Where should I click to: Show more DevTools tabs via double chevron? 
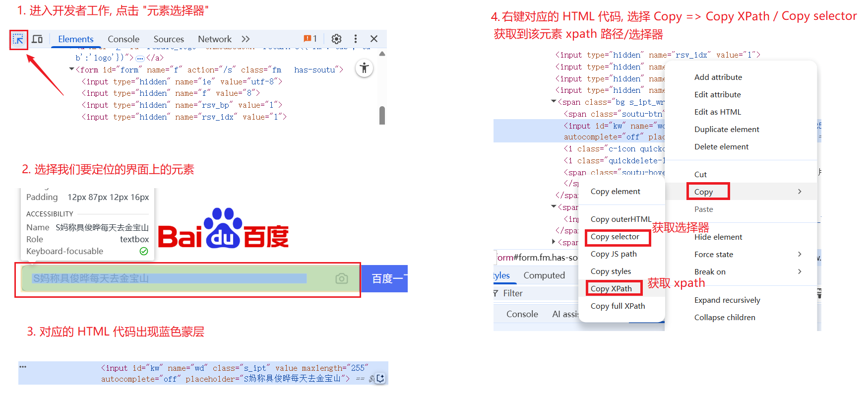pyautogui.click(x=246, y=39)
